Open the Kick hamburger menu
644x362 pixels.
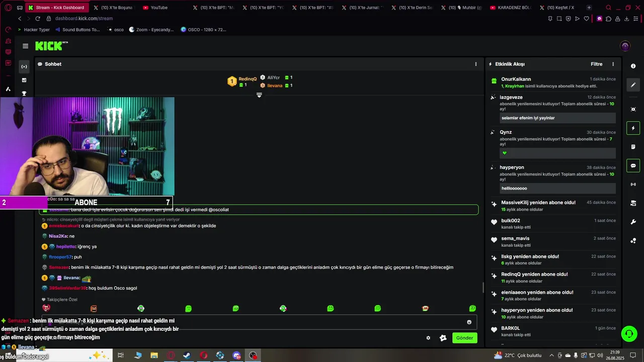click(25, 46)
